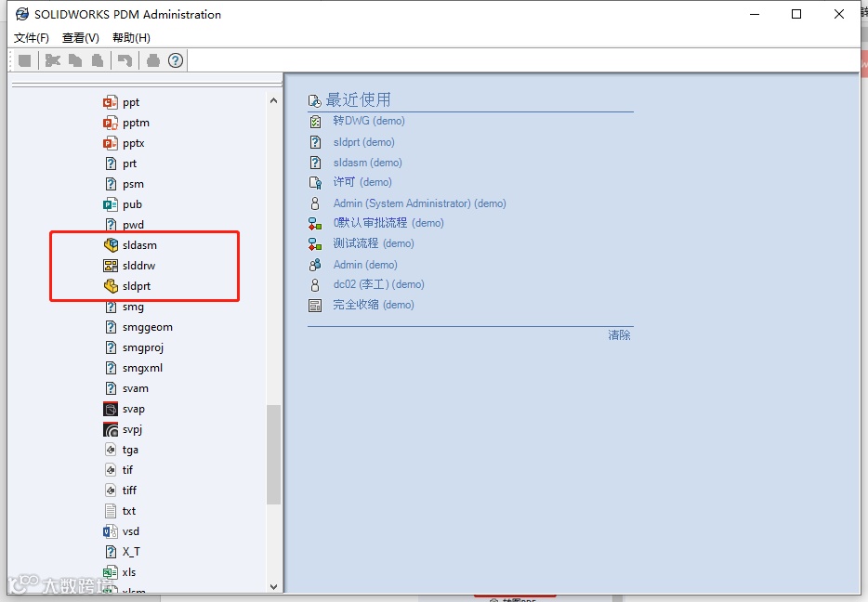This screenshot has width=868, height=602.
Task: Open recent group Admin (demo)
Action: click(365, 265)
